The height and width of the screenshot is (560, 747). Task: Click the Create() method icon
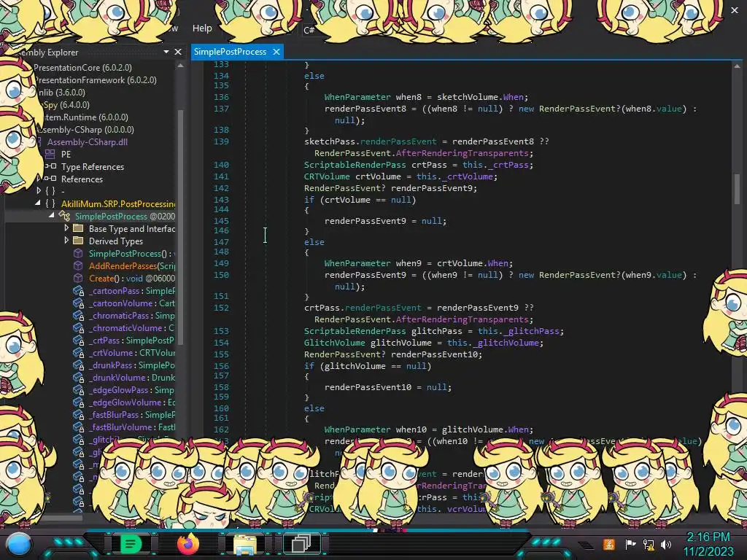[x=78, y=278]
